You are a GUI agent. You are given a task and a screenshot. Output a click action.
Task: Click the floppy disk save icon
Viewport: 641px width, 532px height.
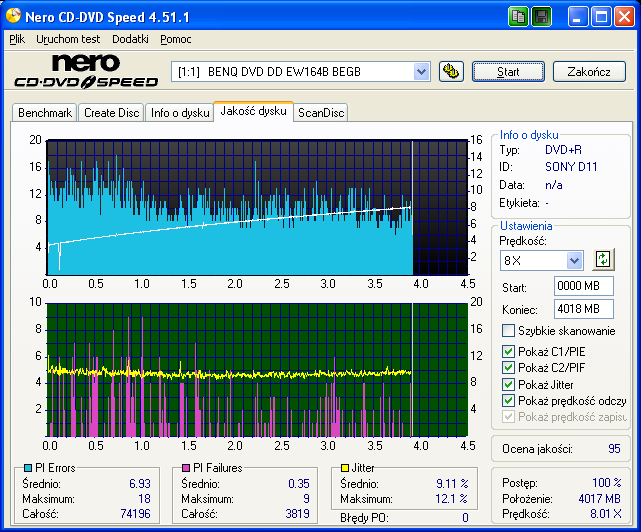[542, 17]
